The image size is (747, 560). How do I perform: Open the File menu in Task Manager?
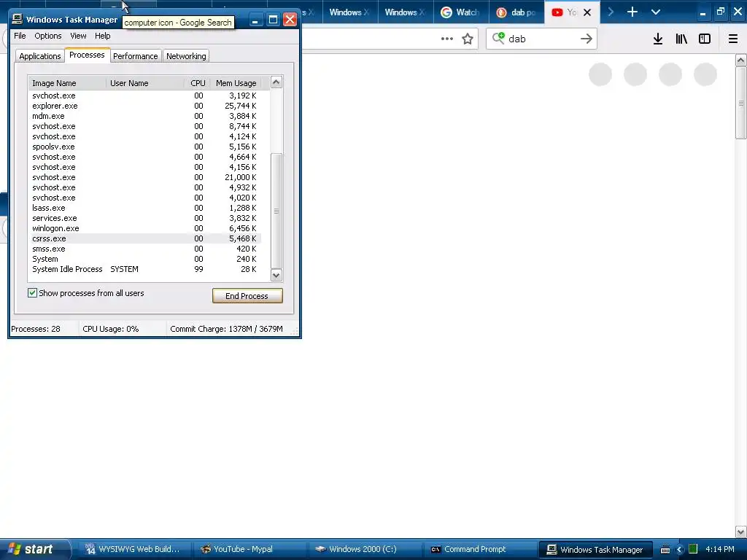coord(20,36)
